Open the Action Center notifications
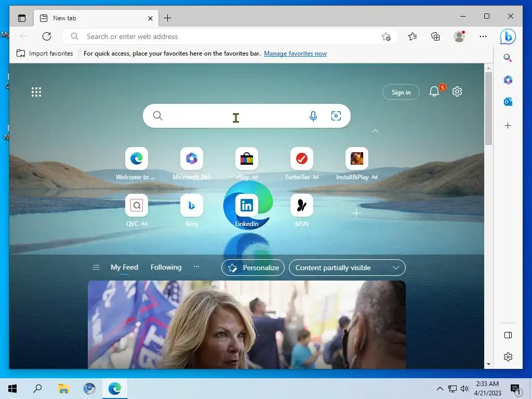 point(516,389)
